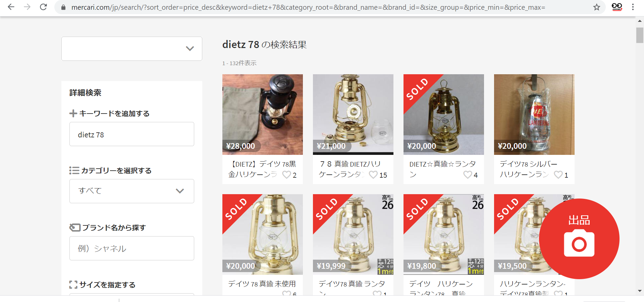Click the page vertical scrollbar thumb
Viewport: 644px width, 302px height.
[640, 35]
